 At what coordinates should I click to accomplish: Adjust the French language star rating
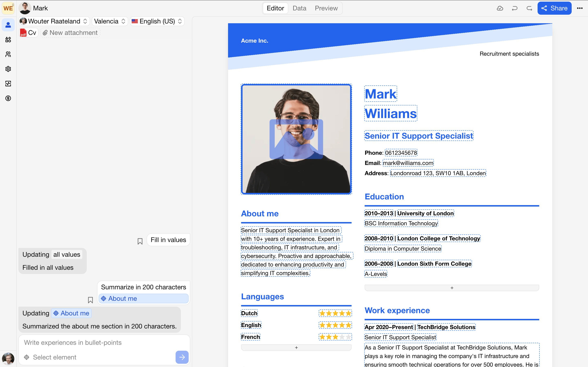(335, 337)
